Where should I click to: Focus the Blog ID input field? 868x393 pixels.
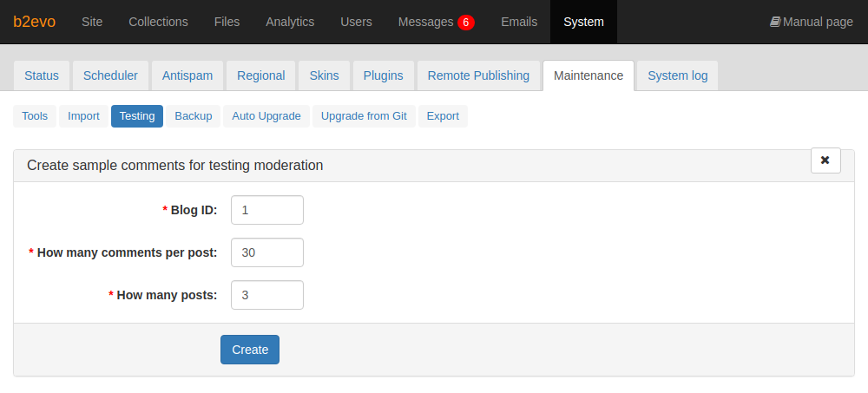pyautogui.click(x=267, y=210)
